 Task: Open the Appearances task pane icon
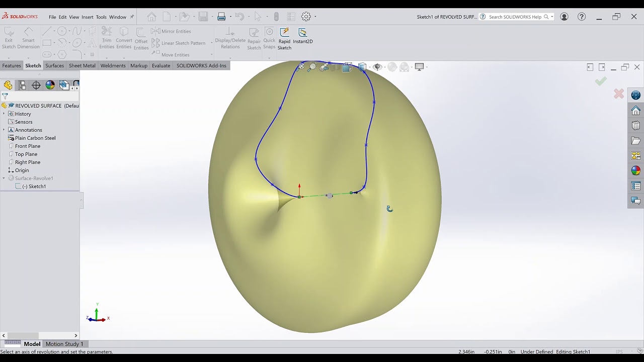(x=636, y=171)
